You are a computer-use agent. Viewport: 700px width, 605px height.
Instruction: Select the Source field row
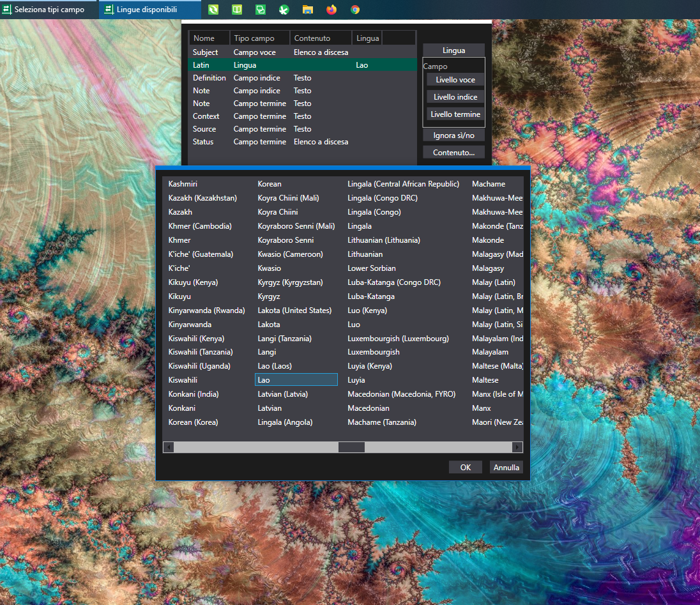[x=302, y=128]
